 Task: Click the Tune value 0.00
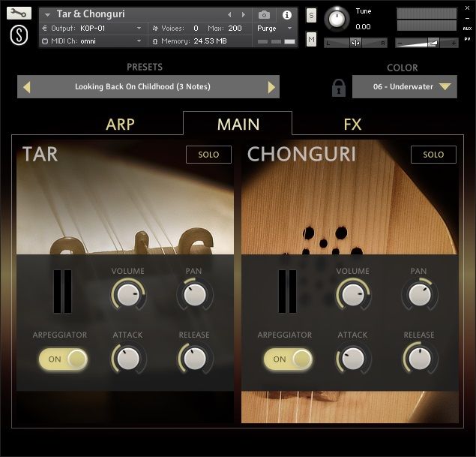(x=363, y=27)
